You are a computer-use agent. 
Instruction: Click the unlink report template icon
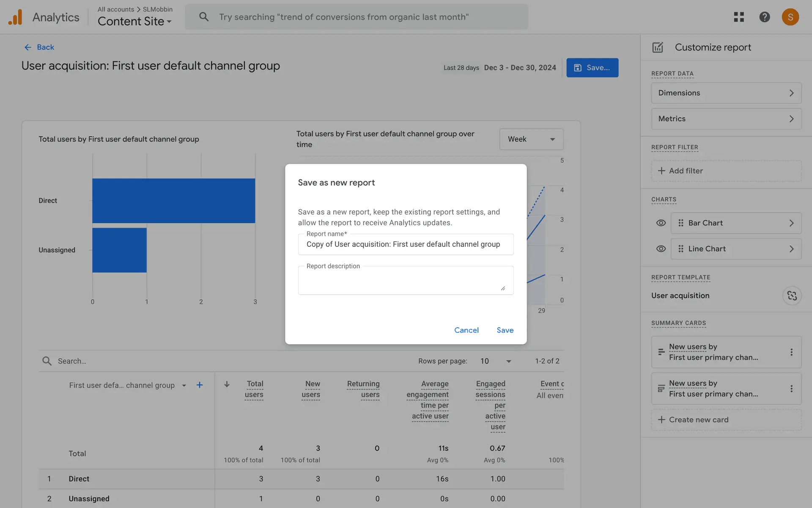[792, 295]
